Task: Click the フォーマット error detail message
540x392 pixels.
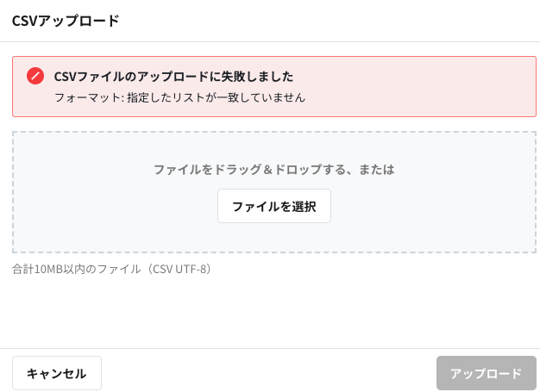Action: pyautogui.click(x=179, y=97)
